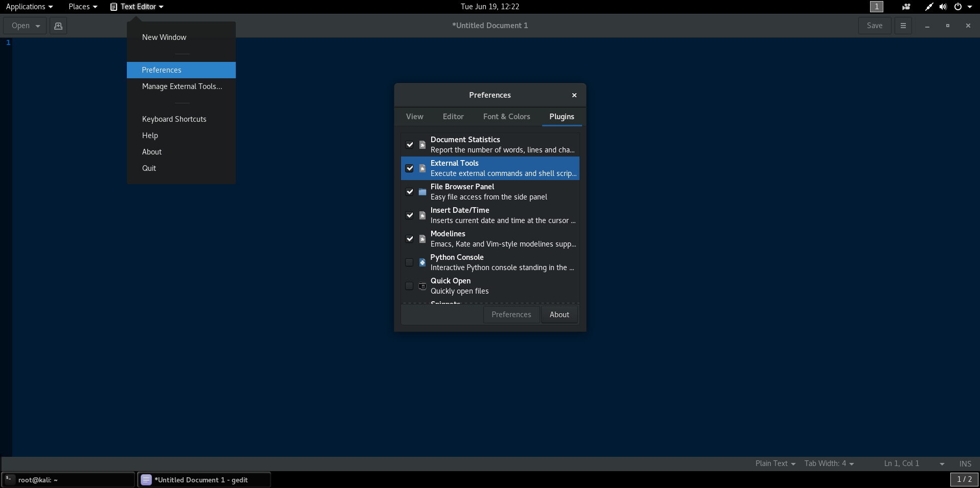Disable the Modelines plugin
980x488 pixels.
pyautogui.click(x=409, y=239)
